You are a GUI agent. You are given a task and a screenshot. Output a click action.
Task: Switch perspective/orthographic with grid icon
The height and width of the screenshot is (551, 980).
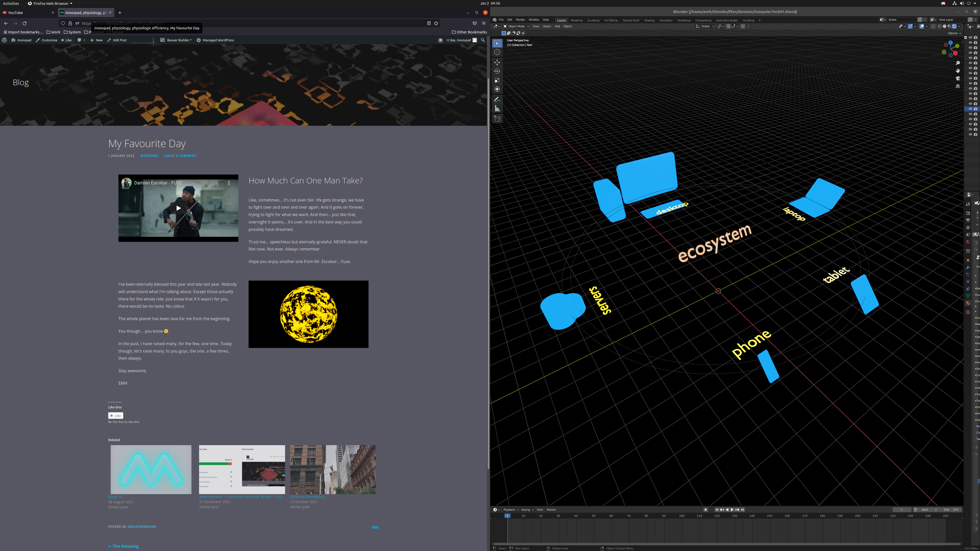[958, 86]
